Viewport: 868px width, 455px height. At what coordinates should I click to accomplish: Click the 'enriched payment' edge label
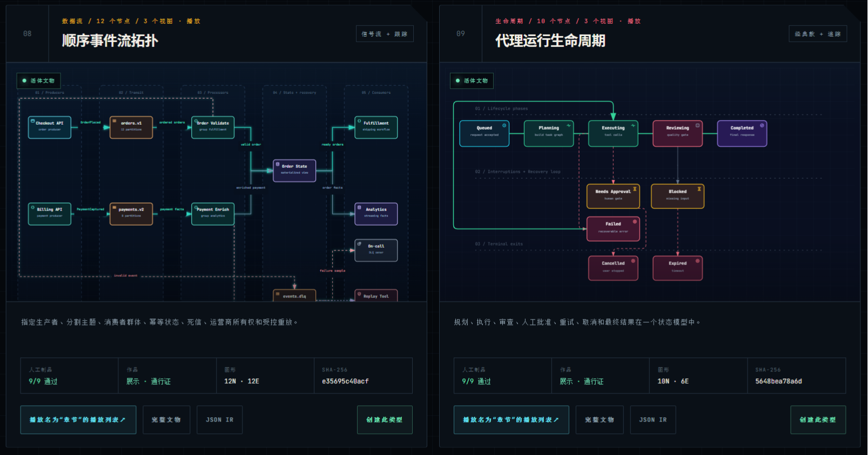tap(251, 188)
